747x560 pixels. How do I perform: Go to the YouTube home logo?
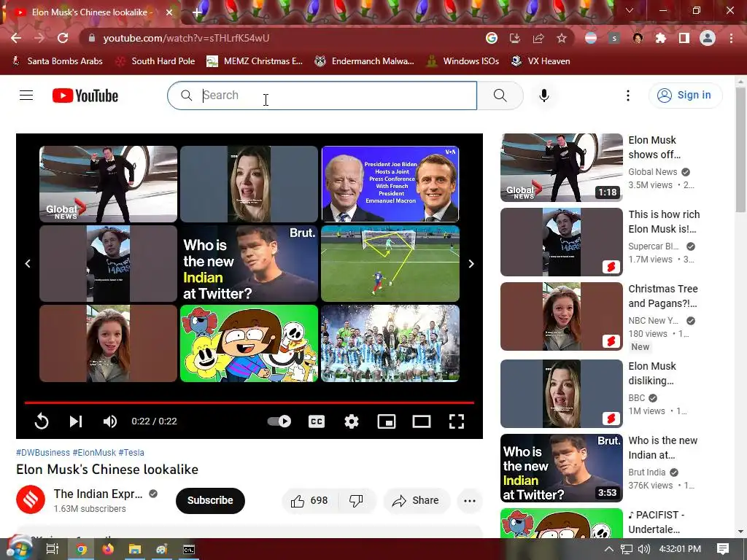[85, 96]
